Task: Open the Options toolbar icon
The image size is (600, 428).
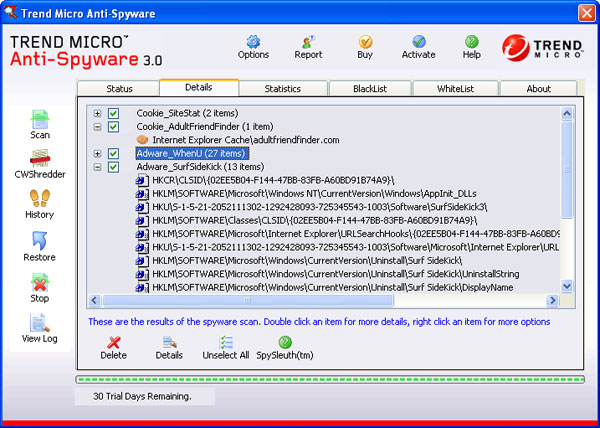Action: click(253, 42)
